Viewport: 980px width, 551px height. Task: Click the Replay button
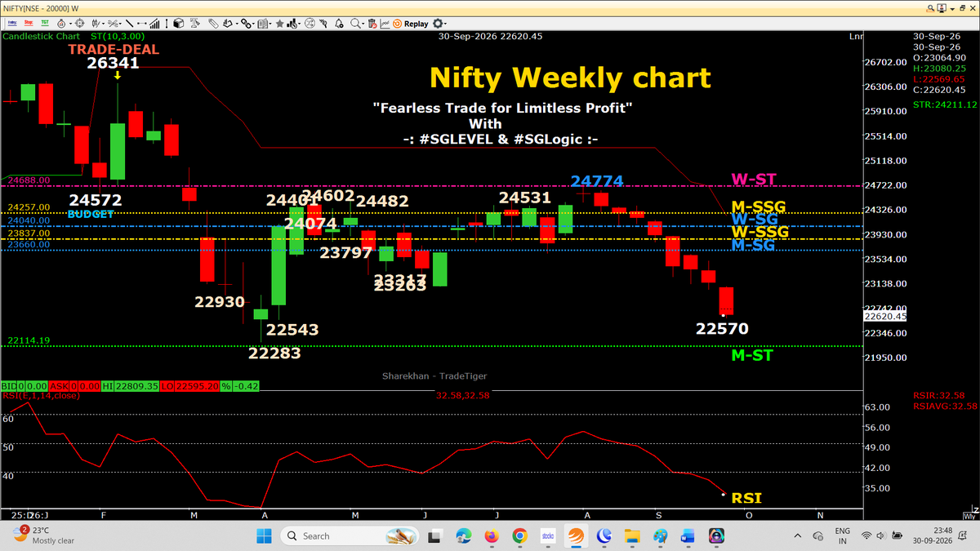pos(410,24)
